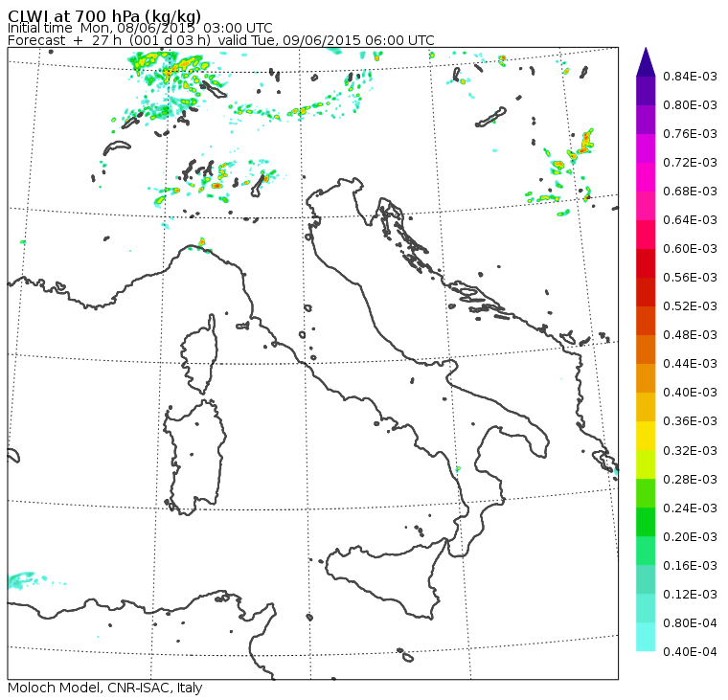Click the colorbar label 0.24E-03
Screen dimensions: 728x700
coord(690,508)
